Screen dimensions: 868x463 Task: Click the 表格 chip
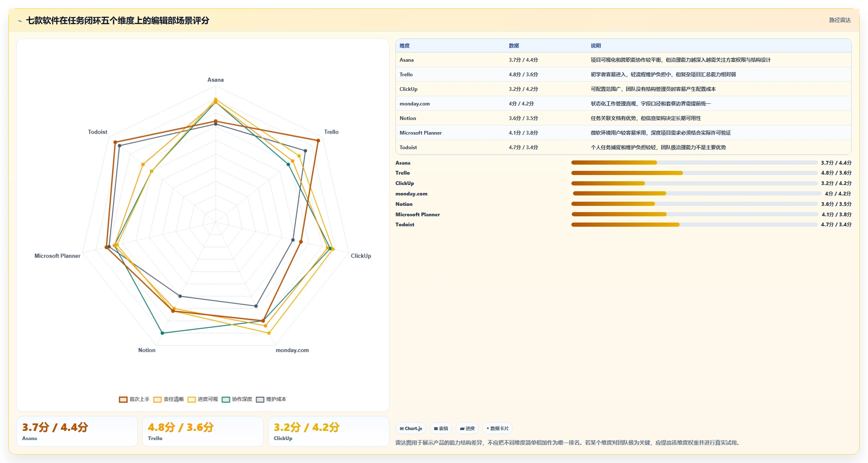click(x=441, y=428)
